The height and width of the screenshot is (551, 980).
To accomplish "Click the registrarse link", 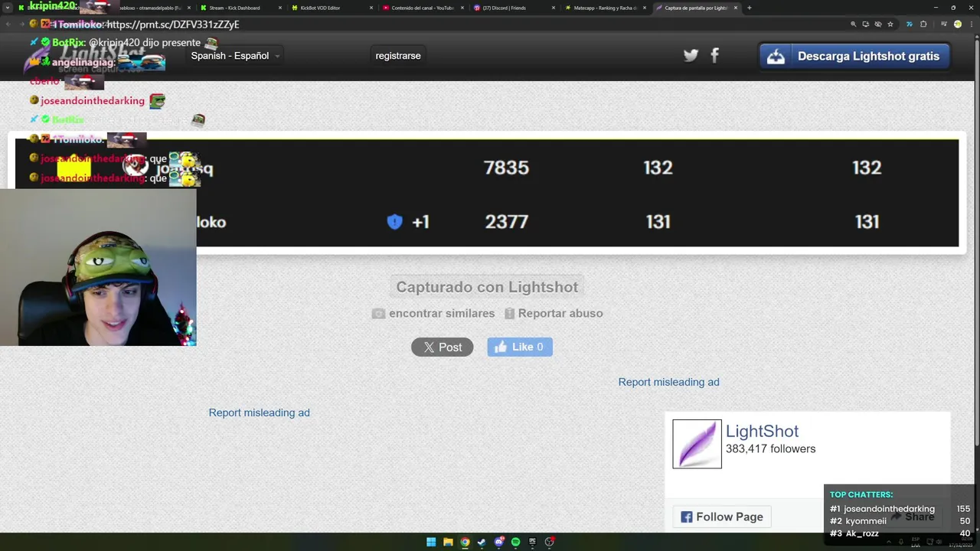I will click(398, 56).
